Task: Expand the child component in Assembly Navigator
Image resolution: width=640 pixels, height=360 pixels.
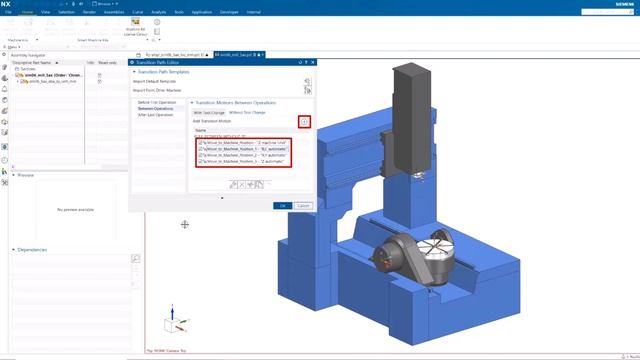Action: click(18, 82)
